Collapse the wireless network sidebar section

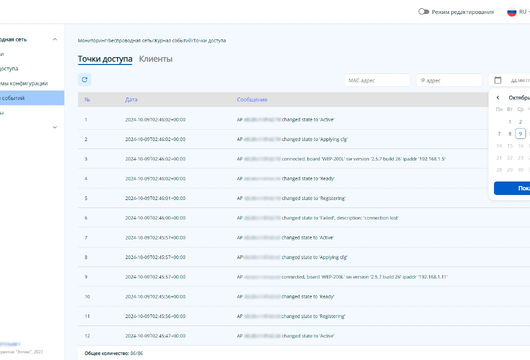[x=55, y=40]
